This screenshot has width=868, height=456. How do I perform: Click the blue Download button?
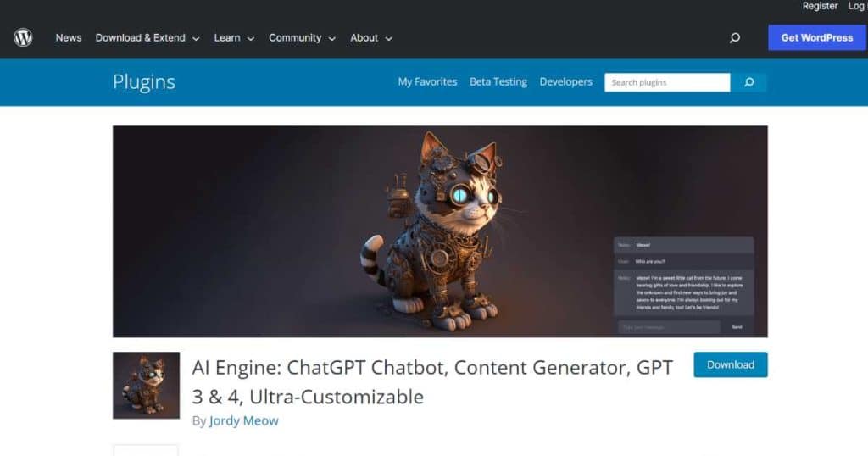(731, 364)
